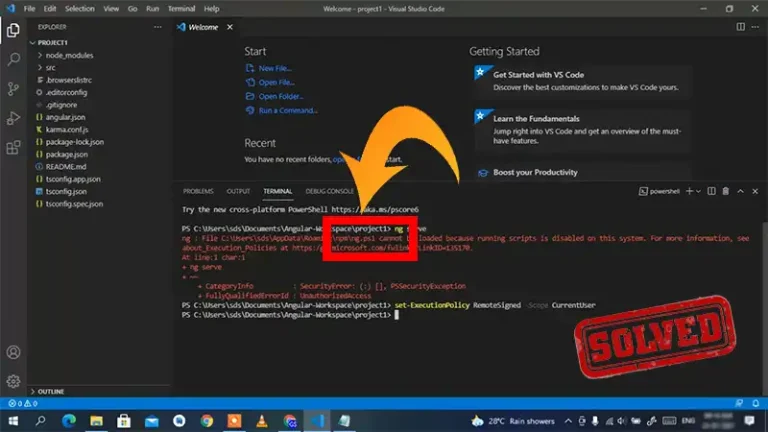
Task: Open feedback icon in status bar
Action: click(739, 403)
